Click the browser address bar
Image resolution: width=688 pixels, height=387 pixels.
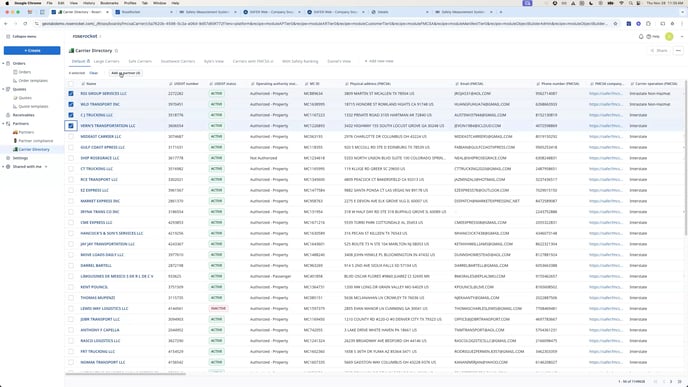[325, 24]
